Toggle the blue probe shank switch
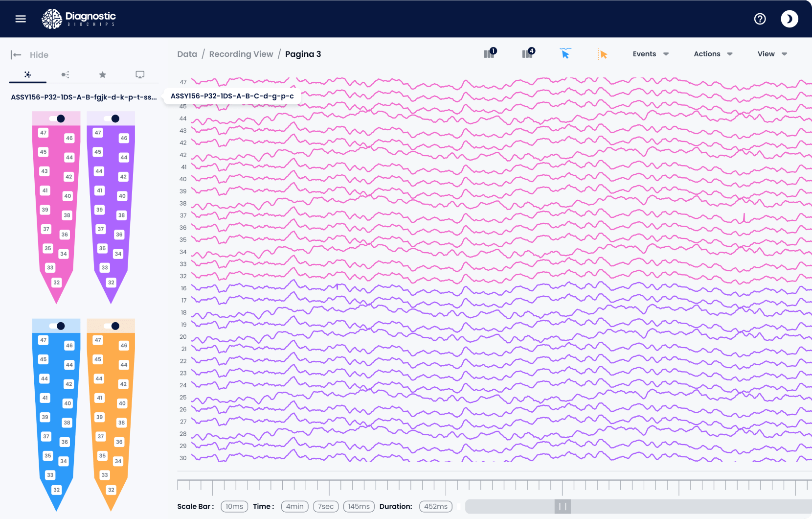 [x=57, y=326]
